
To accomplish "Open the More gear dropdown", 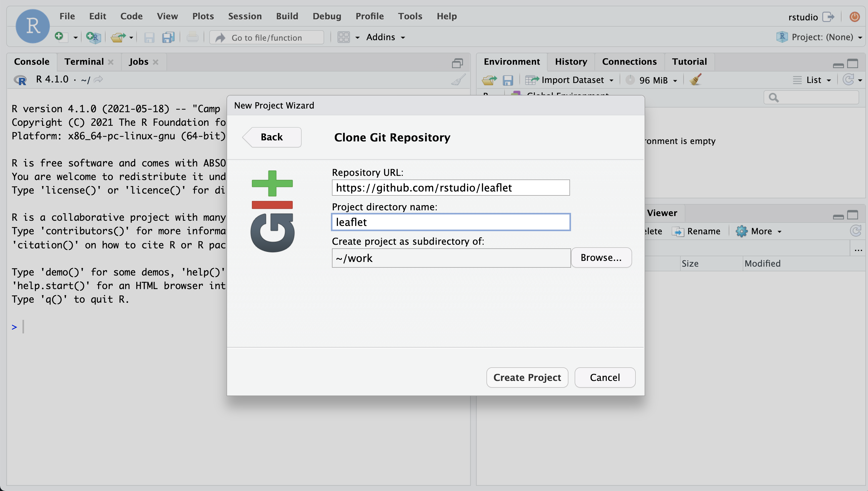I will [x=758, y=231].
